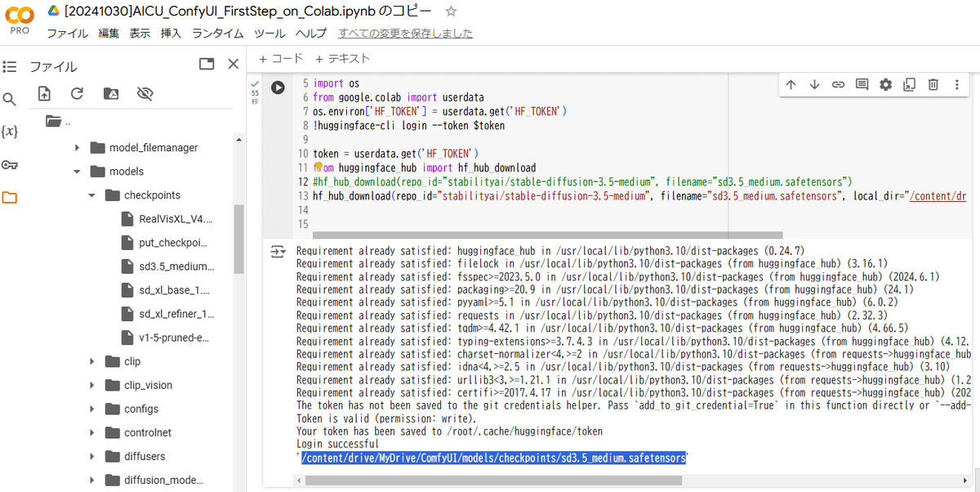This screenshot has height=492, width=980.
Task: Click the file panel vertical scrollbar
Action: [x=238, y=239]
